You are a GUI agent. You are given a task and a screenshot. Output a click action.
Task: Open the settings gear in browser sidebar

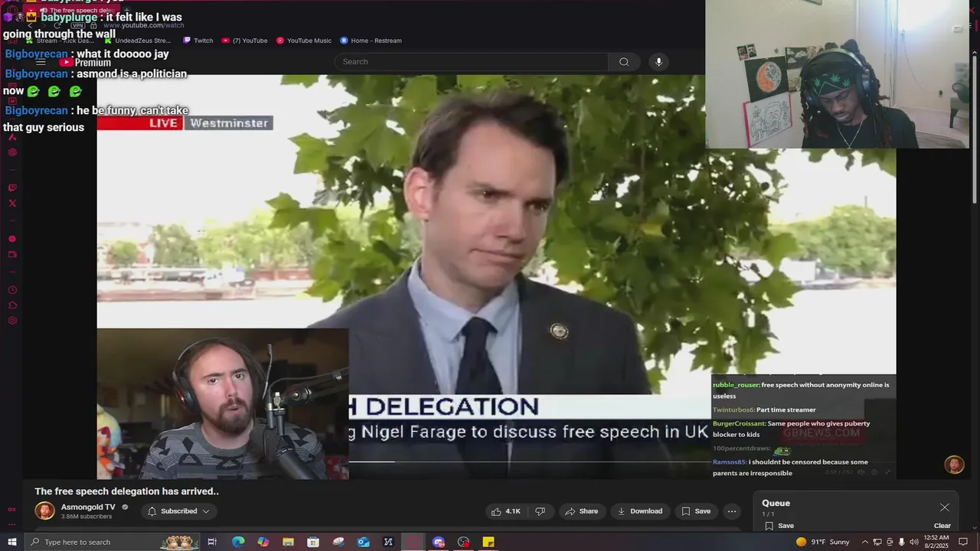(12, 321)
